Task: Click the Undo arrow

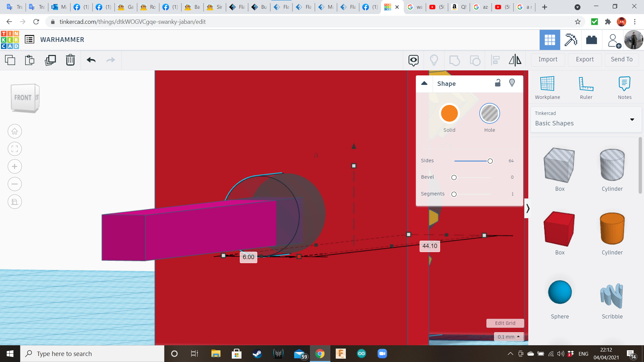Action: 91,60
